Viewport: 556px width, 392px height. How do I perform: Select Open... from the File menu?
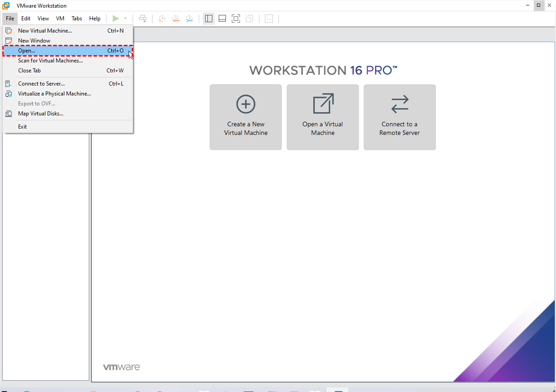pyautogui.click(x=27, y=51)
